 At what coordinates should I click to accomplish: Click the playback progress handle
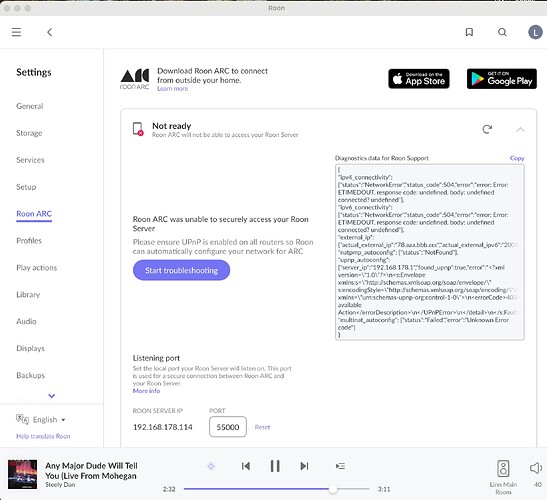(333, 489)
